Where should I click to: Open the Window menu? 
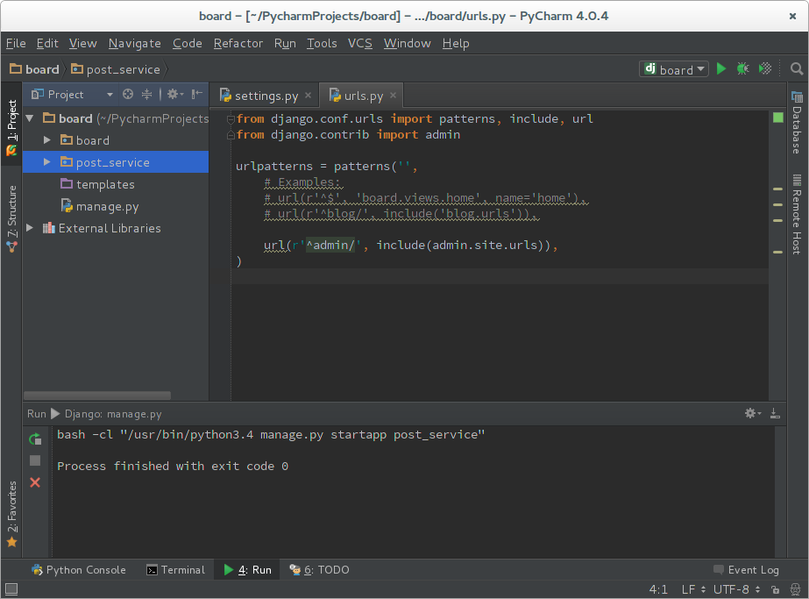(407, 43)
